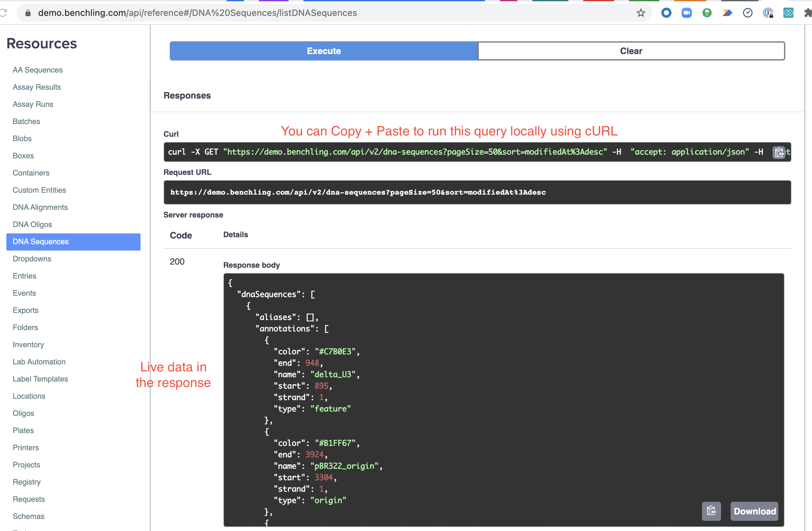
Task: Navigate to the Registry resource
Action: [x=27, y=482]
